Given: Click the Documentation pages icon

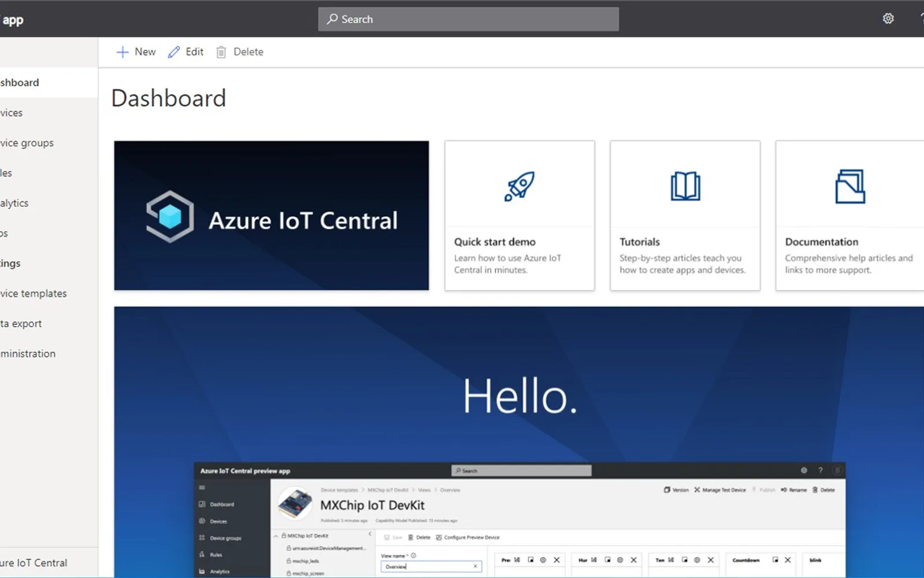Looking at the screenshot, I should click(850, 186).
